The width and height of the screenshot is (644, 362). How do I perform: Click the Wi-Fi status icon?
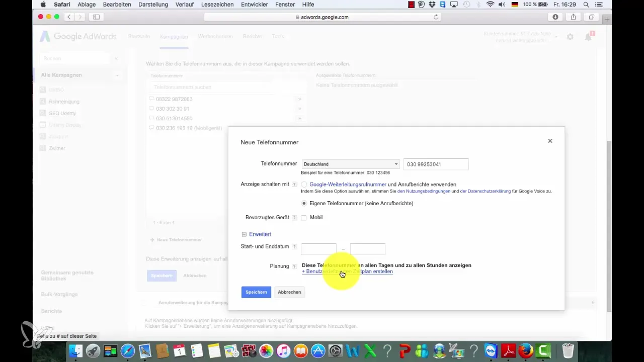point(490,5)
